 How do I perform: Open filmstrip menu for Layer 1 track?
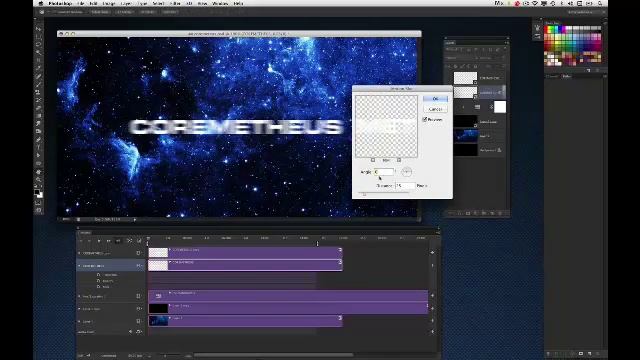[x=139, y=322]
